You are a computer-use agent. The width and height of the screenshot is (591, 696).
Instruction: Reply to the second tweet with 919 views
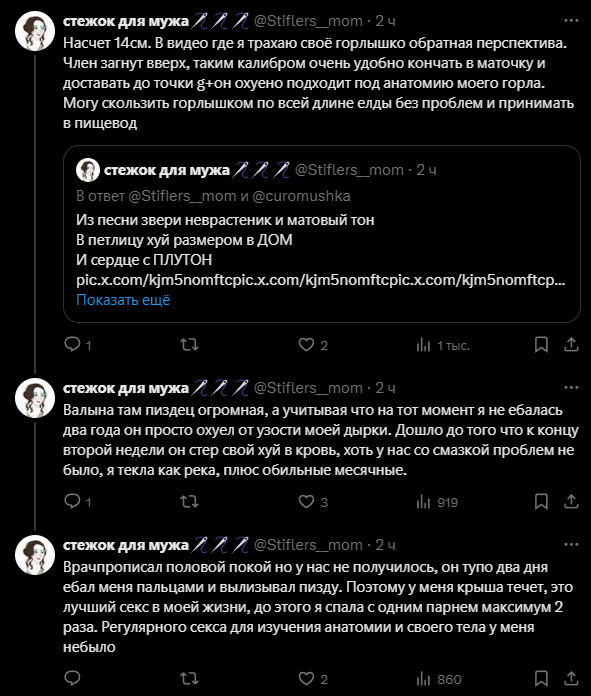[72, 502]
